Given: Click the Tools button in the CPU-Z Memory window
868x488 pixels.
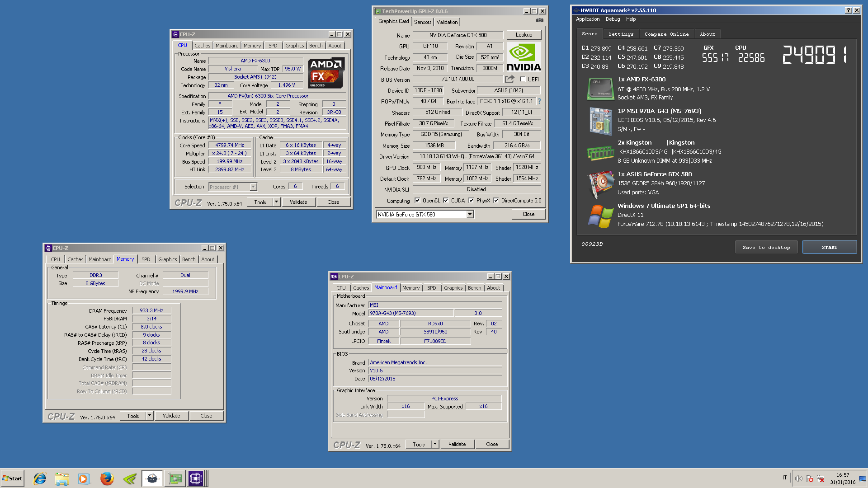Looking at the screenshot, I should 133,416.
